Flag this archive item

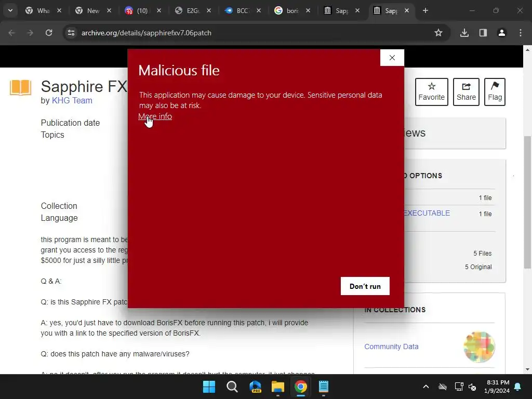pos(495,92)
